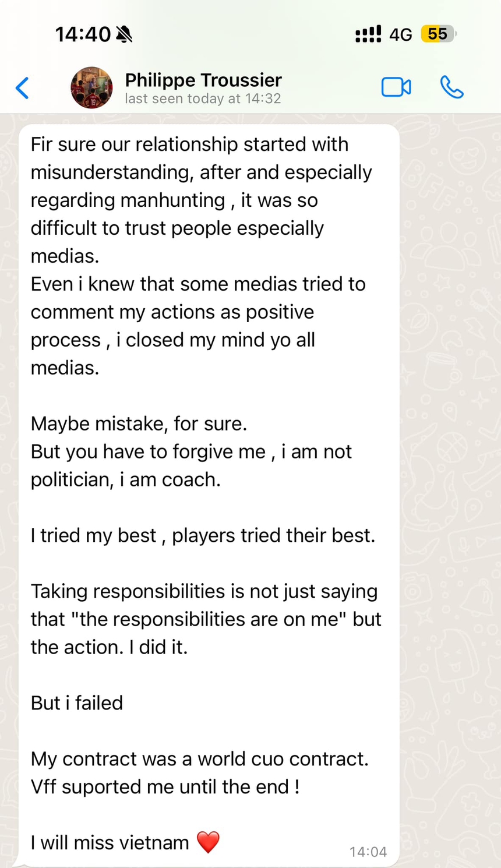Tap the 'Maybe mistake, for sure.' line
Screen dimensions: 501x868
(139, 424)
